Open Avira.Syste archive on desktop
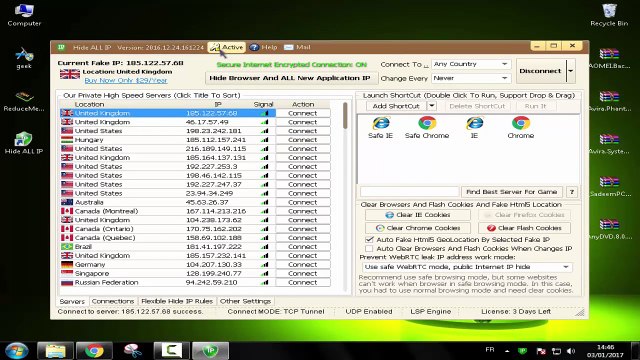This screenshot has height=360, width=640. pos(609,144)
